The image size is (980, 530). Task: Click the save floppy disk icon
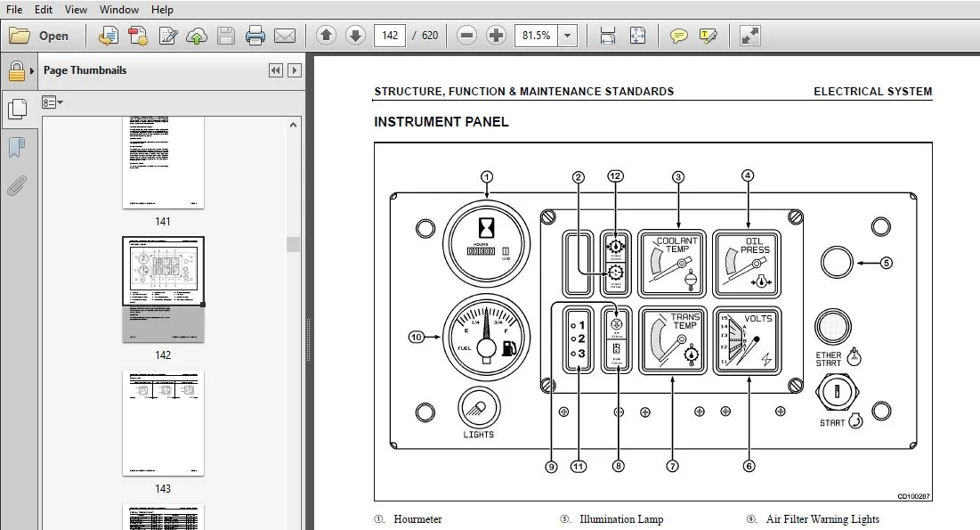(x=225, y=36)
